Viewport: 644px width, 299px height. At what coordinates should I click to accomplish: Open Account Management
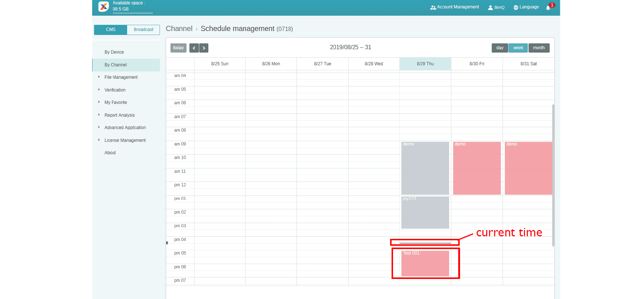click(x=455, y=7)
